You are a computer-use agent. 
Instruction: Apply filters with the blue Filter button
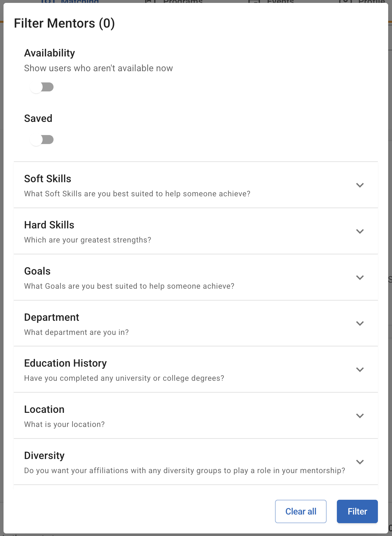tap(357, 511)
